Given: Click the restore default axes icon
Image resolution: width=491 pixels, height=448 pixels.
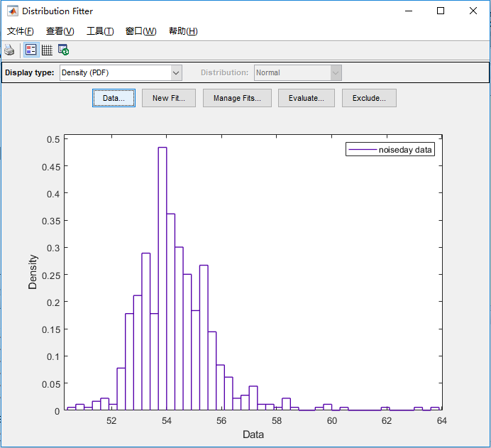Looking at the screenshot, I should (x=64, y=50).
